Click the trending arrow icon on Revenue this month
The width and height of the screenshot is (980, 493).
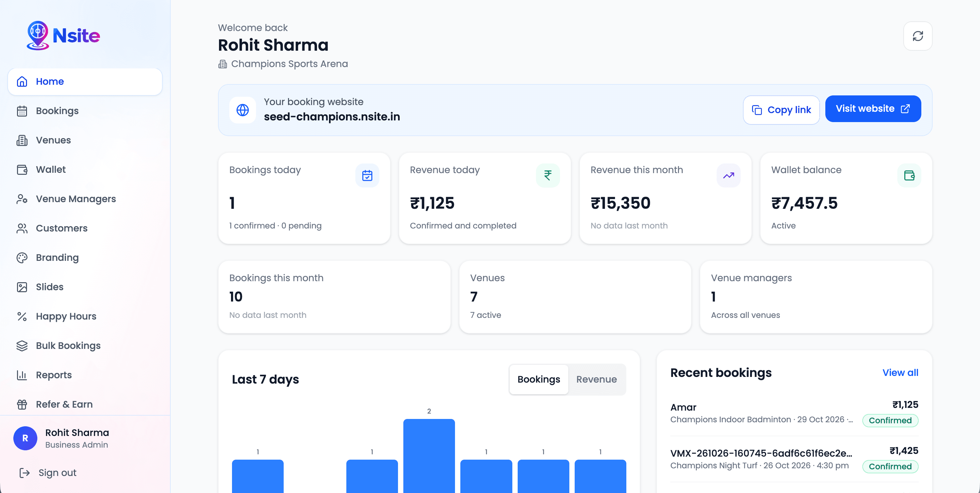click(729, 175)
